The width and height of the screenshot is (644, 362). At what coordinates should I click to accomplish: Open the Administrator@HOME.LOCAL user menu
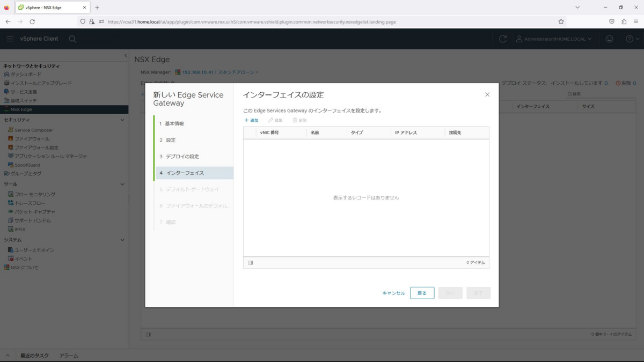(554, 39)
